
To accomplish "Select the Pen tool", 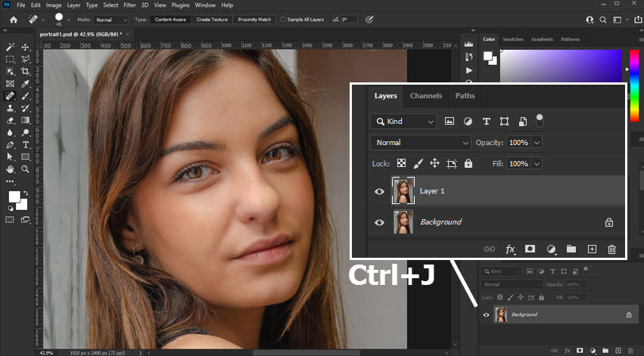I will [11, 145].
